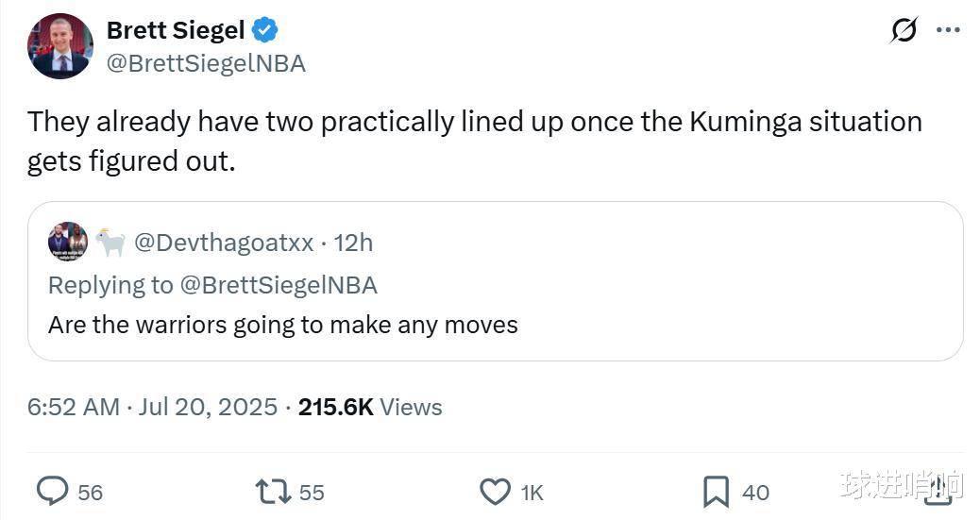The image size is (980, 520).
Task: Click the quoted user's avatar thumbnail
Action: pos(67,242)
